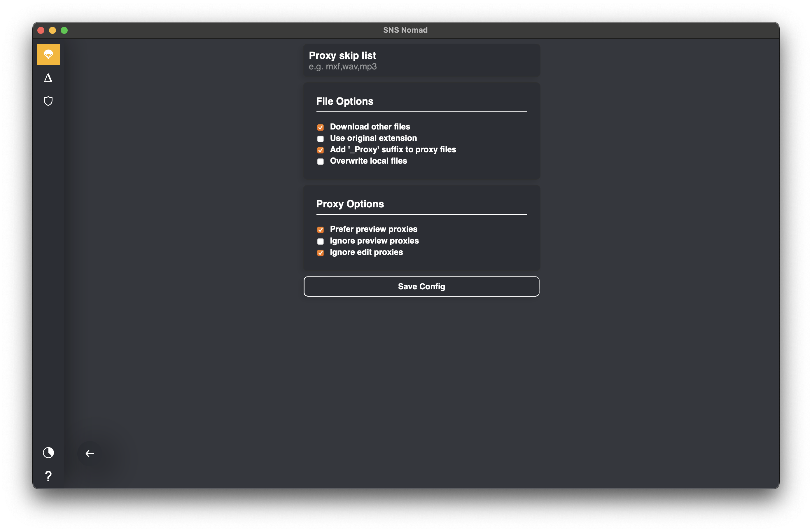The height and width of the screenshot is (532, 812).
Task: Open help via question mark icon
Action: 48,476
